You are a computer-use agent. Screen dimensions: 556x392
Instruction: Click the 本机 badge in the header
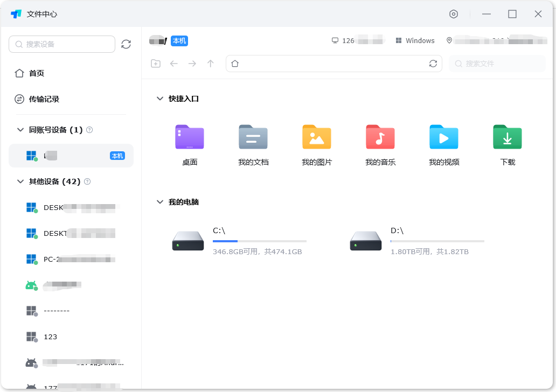[179, 41]
